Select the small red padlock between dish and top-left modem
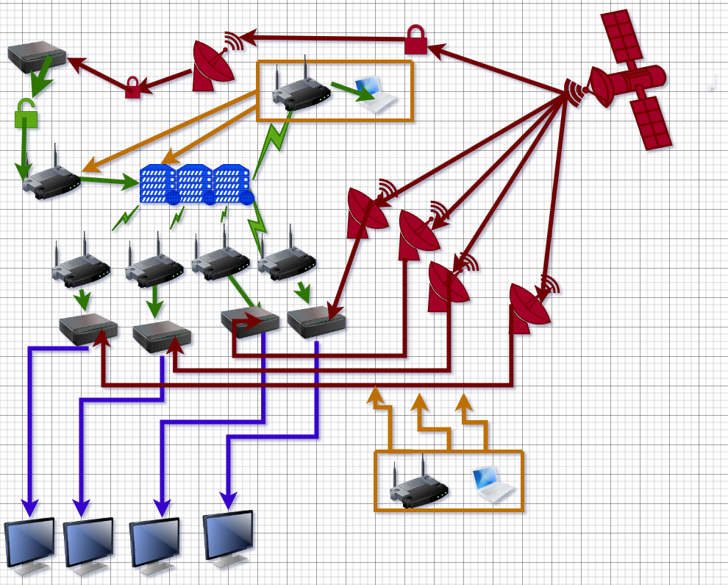Viewport: 728px width, 585px height. pyautogui.click(x=133, y=88)
